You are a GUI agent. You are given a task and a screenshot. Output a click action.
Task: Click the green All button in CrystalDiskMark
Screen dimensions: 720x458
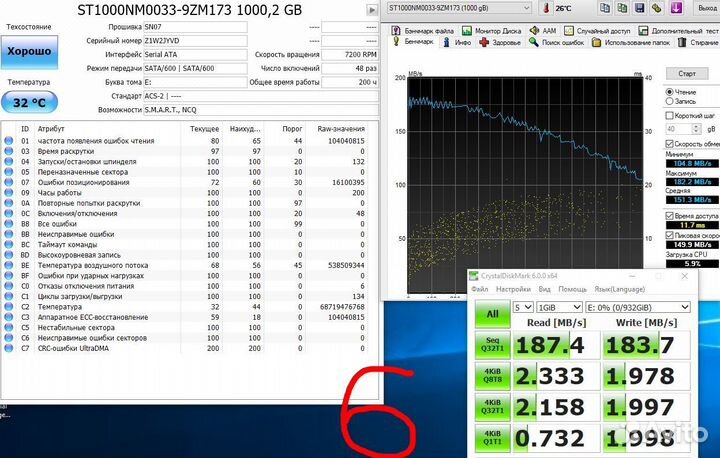point(492,314)
